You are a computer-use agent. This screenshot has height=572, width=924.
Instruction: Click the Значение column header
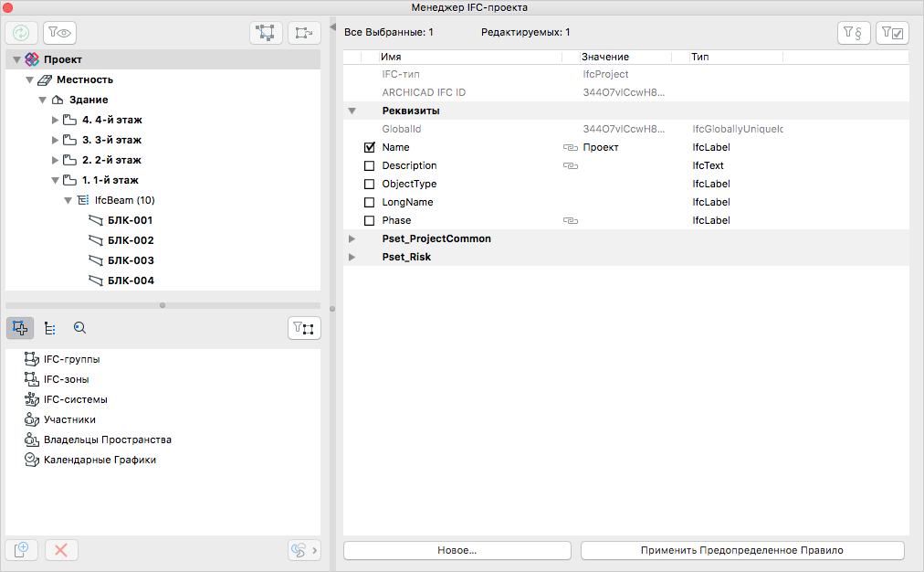pos(605,57)
